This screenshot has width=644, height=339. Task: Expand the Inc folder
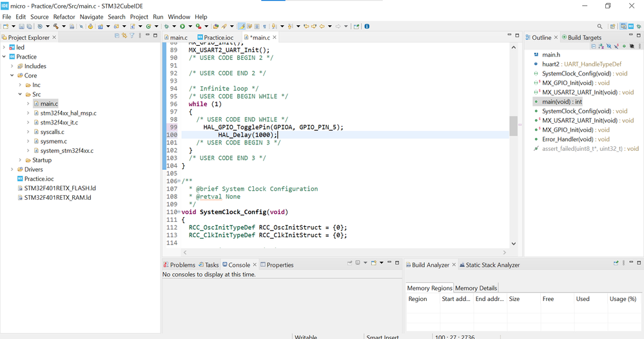tap(20, 85)
